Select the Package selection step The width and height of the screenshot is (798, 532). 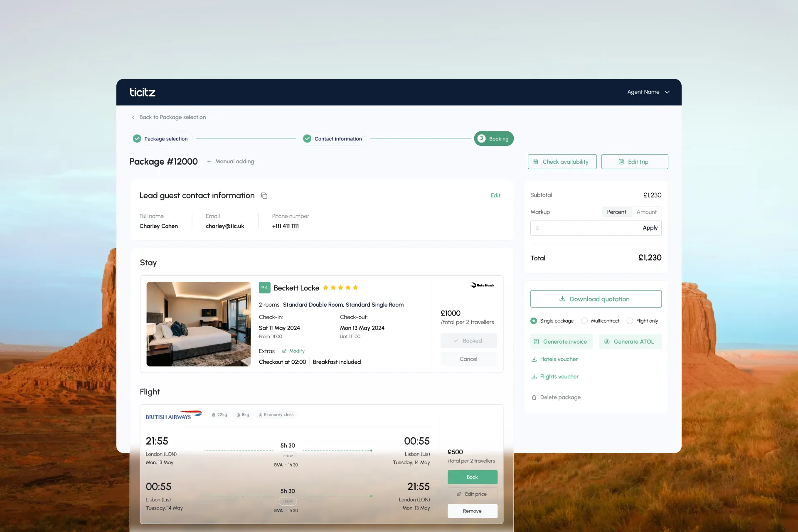coord(160,139)
